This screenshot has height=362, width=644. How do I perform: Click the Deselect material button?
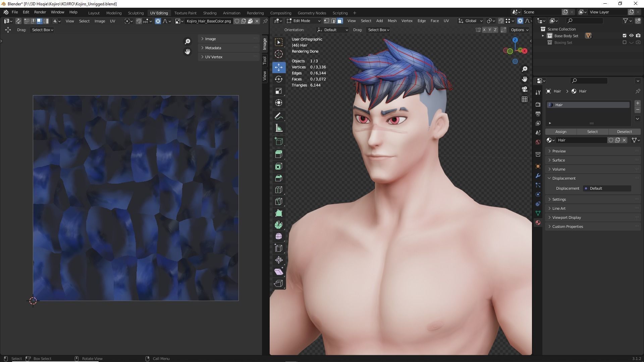[624, 132]
